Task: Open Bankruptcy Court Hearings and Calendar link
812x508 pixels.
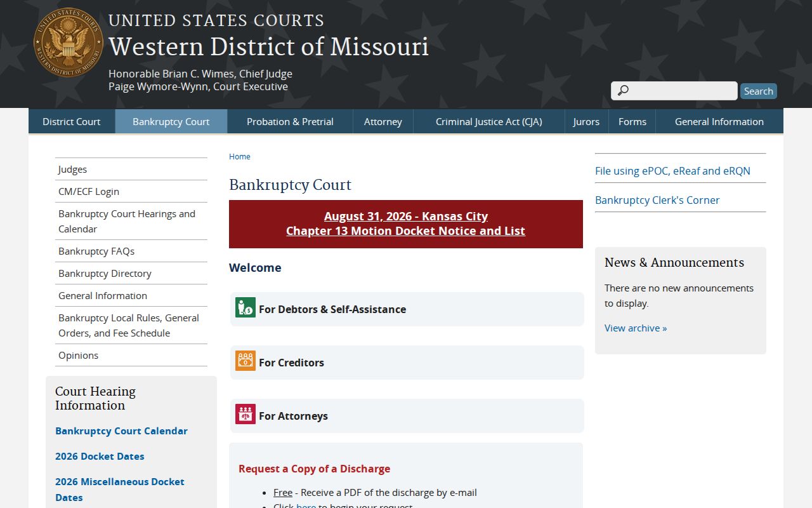Action: [131, 221]
